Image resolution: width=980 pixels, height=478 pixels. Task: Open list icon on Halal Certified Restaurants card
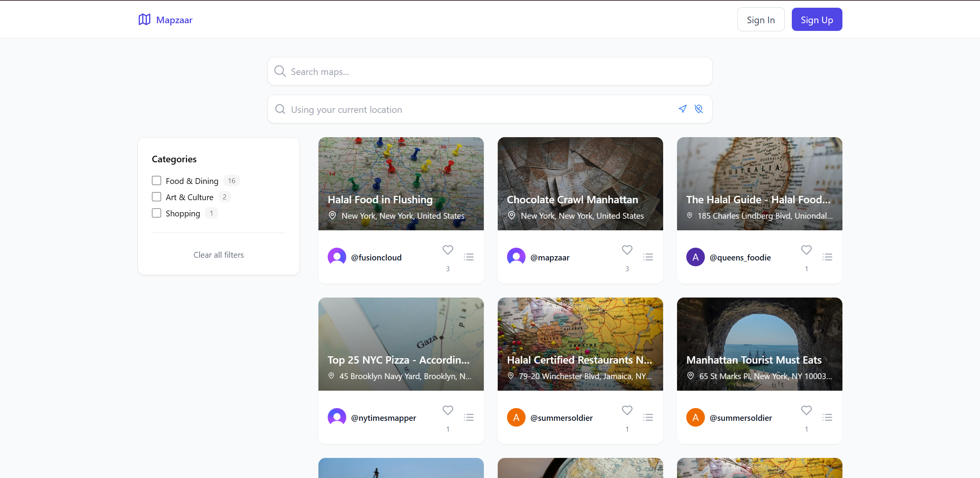click(648, 417)
